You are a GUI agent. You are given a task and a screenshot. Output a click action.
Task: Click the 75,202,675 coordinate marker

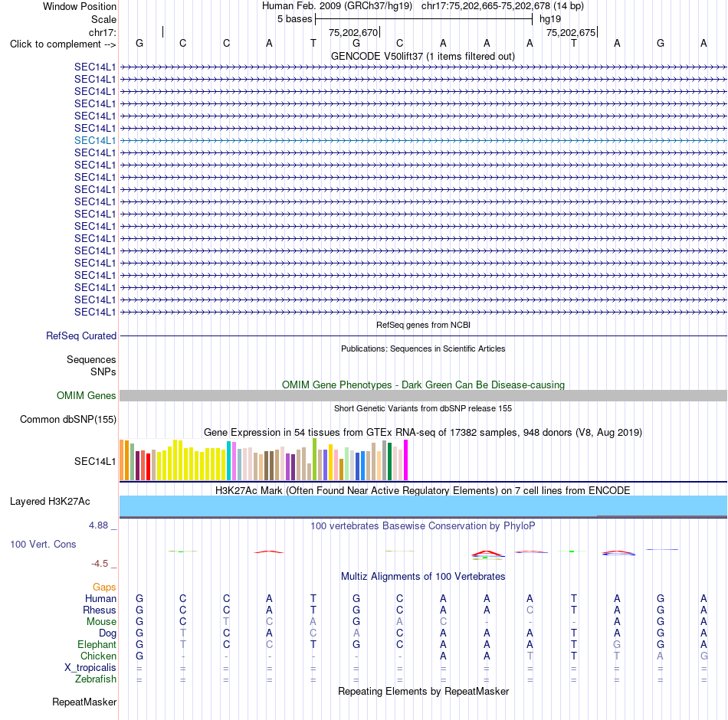click(571, 32)
